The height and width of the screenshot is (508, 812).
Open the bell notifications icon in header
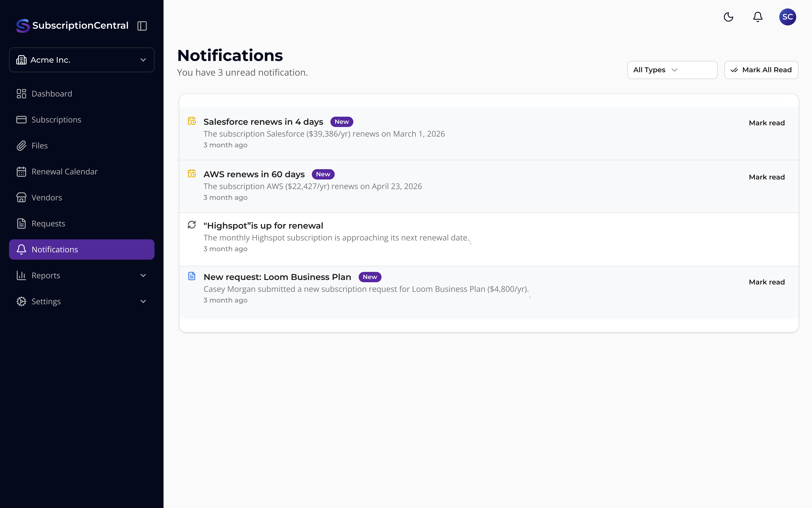[x=758, y=17]
